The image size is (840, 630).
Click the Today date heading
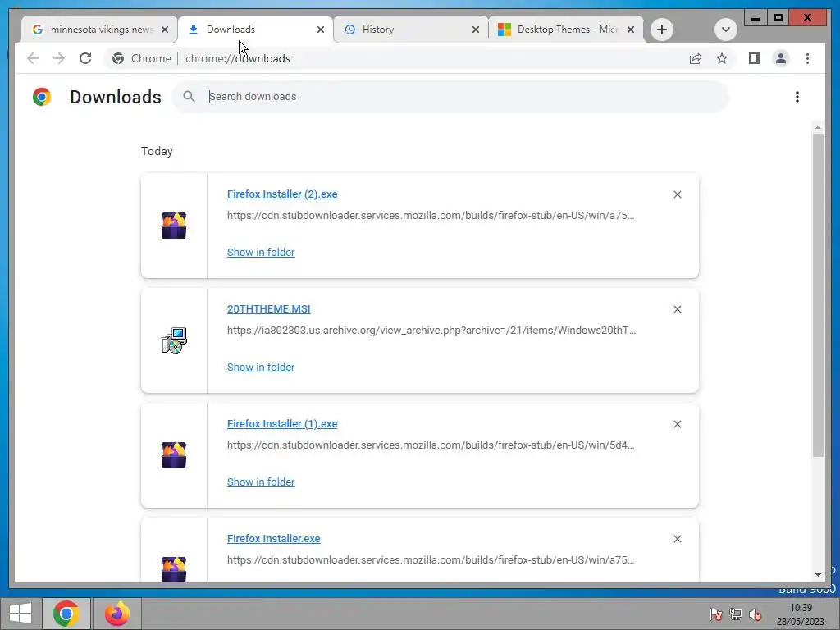coord(157,151)
